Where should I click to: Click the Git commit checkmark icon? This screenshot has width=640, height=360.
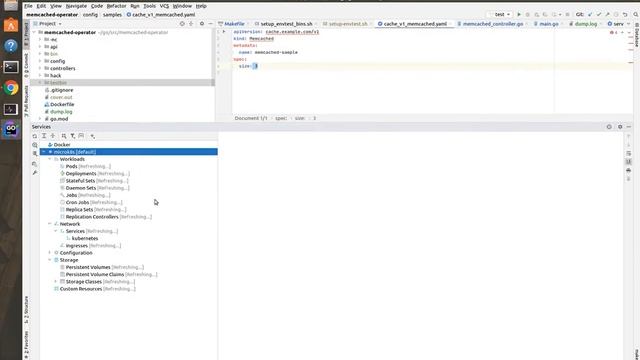[599, 14]
